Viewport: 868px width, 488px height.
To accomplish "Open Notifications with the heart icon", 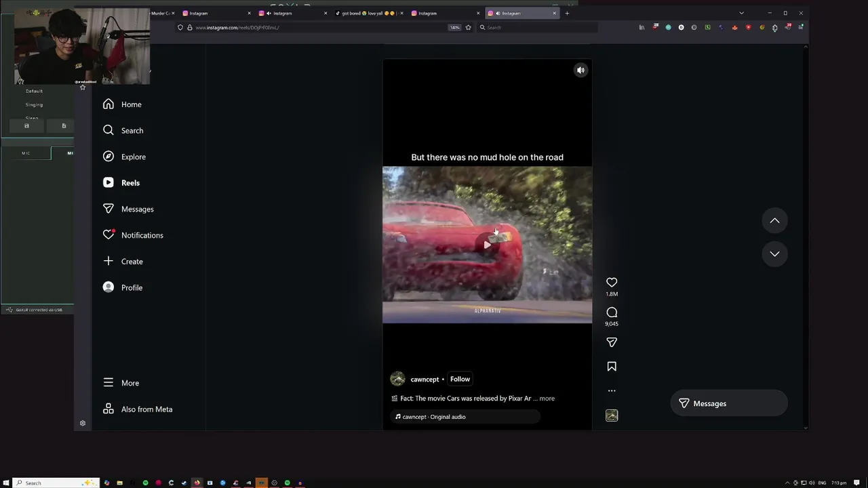I will pos(133,235).
